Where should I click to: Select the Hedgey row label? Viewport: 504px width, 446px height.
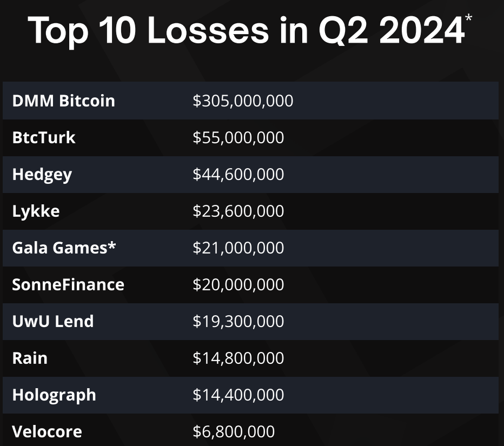(x=42, y=174)
